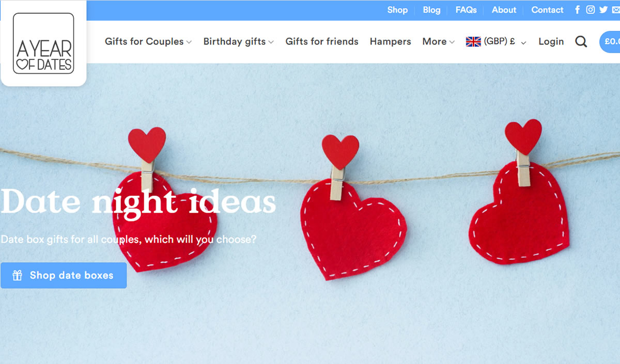Open the Login link
Image resolution: width=620 pixels, height=364 pixels.
(x=551, y=42)
